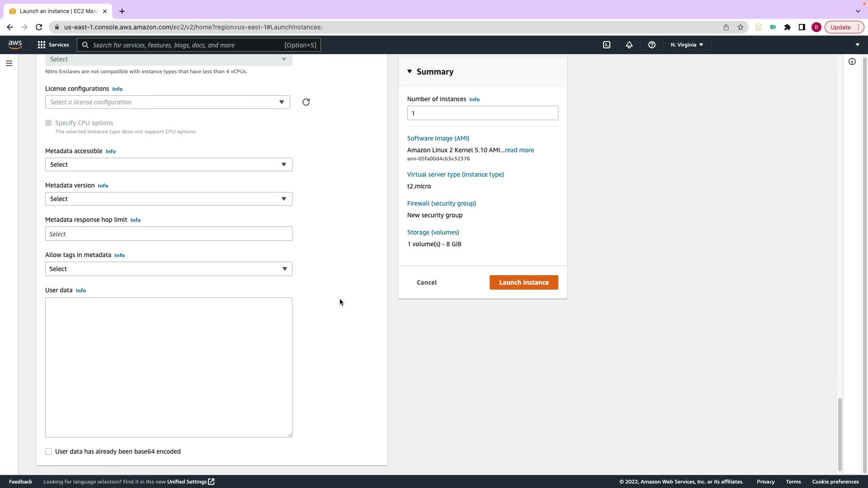Open the info panel circle icon

852,61
